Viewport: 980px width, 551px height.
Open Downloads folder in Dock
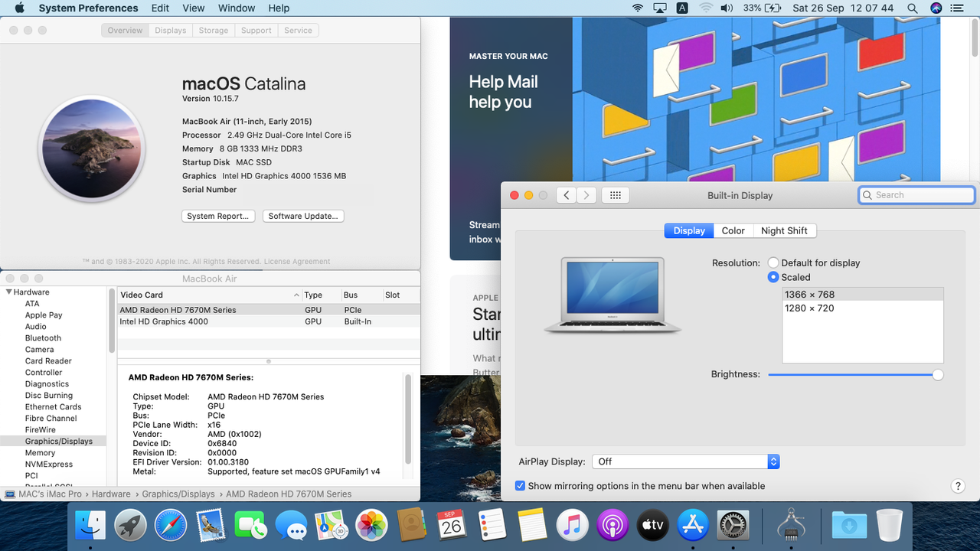tap(849, 525)
